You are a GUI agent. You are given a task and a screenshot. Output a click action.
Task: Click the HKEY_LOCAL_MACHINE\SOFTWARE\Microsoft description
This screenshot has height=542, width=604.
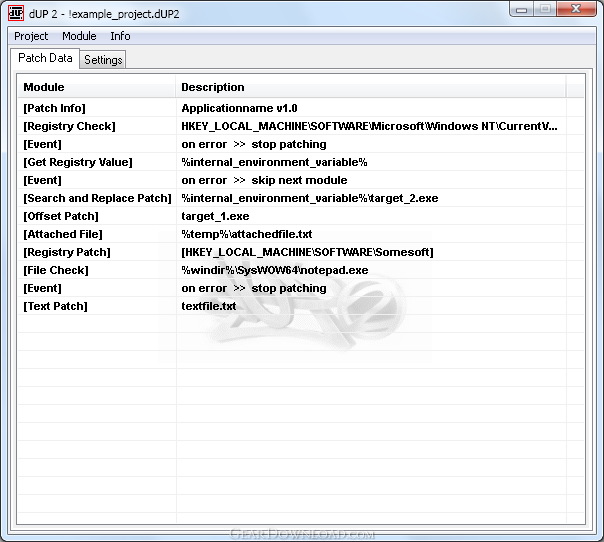[369, 126]
